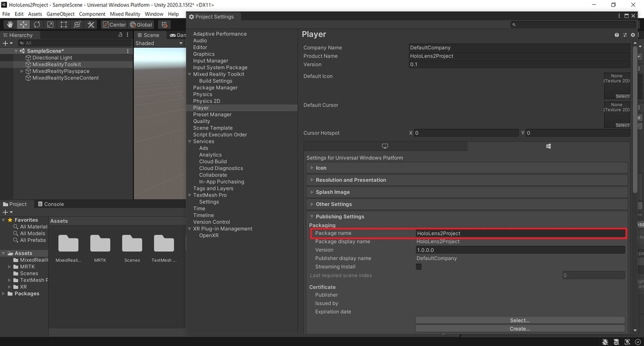Open the Player settings preset icon
The image size is (644, 346).
click(x=625, y=35)
